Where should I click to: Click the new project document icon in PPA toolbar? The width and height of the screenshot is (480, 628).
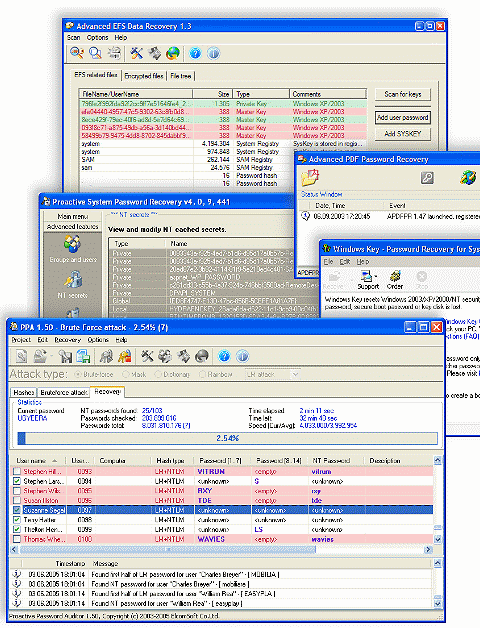(22, 356)
